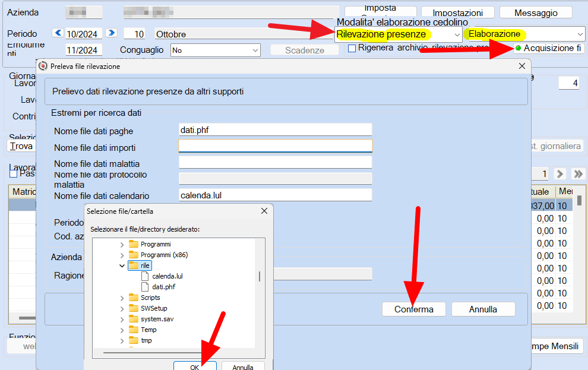Click last page double-arrow in pager
This screenshot has height=370, width=588.
tap(578, 173)
